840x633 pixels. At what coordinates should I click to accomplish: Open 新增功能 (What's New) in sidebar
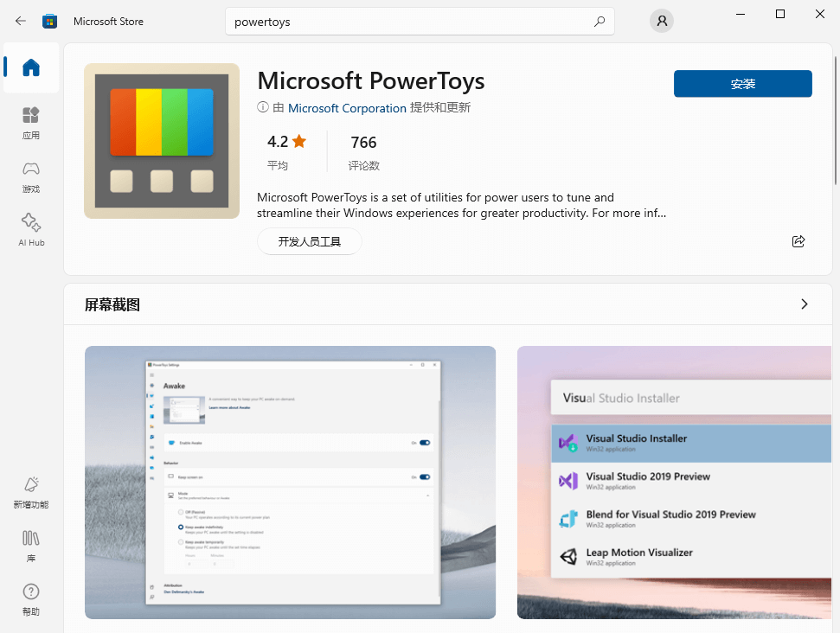(x=31, y=492)
